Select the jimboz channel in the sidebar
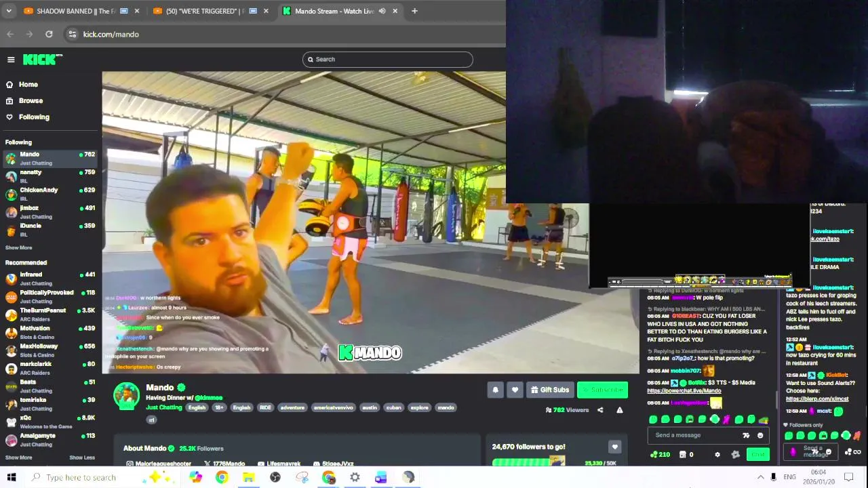This screenshot has height=488, width=868. (49, 212)
